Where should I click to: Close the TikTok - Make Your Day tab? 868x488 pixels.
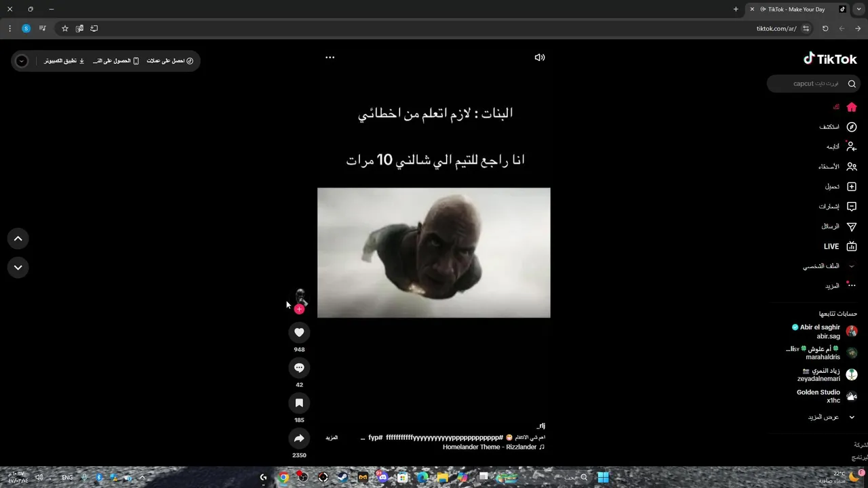tap(752, 9)
